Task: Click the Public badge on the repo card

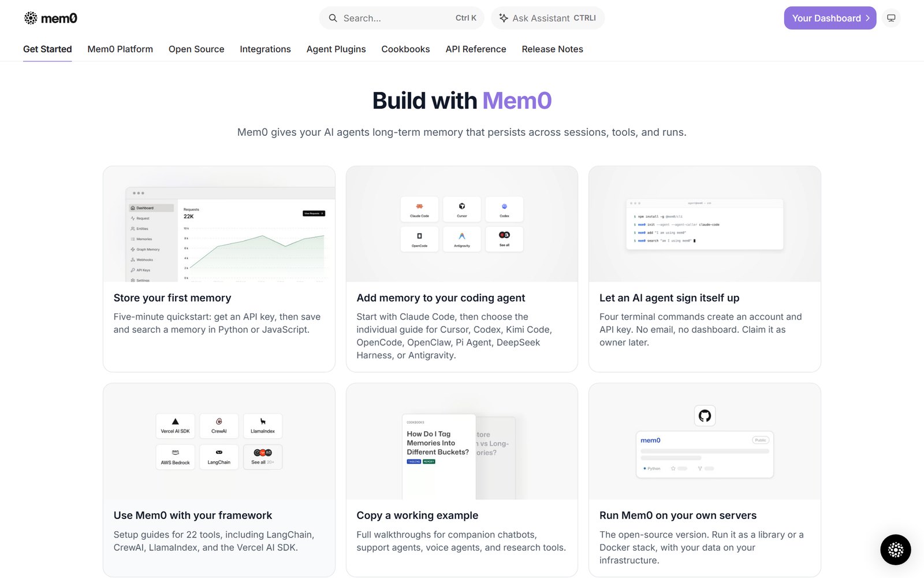Action: pyautogui.click(x=761, y=440)
